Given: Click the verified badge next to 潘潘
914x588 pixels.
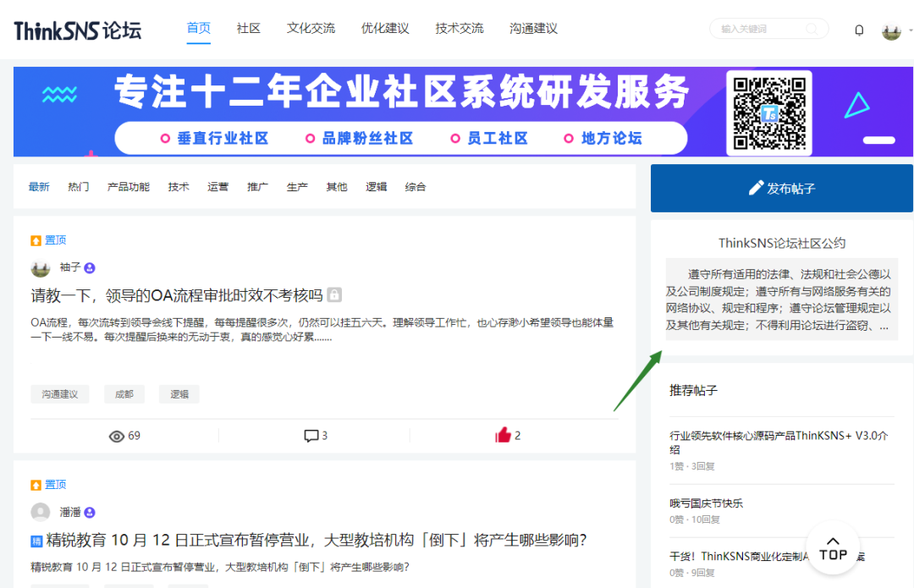Looking at the screenshot, I should 90,513.
